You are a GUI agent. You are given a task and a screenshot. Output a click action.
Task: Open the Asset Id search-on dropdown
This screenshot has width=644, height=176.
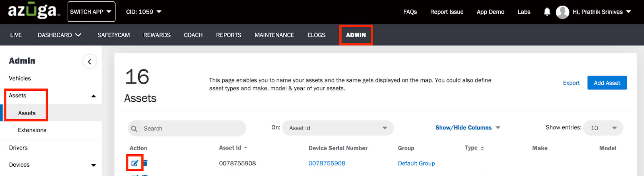tap(338, 128)
